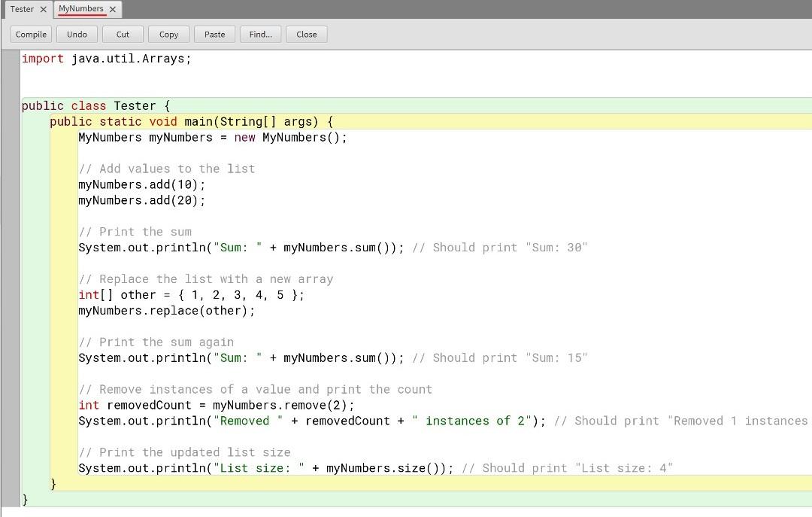Open the Find dialog

click(x=259, y=34)
